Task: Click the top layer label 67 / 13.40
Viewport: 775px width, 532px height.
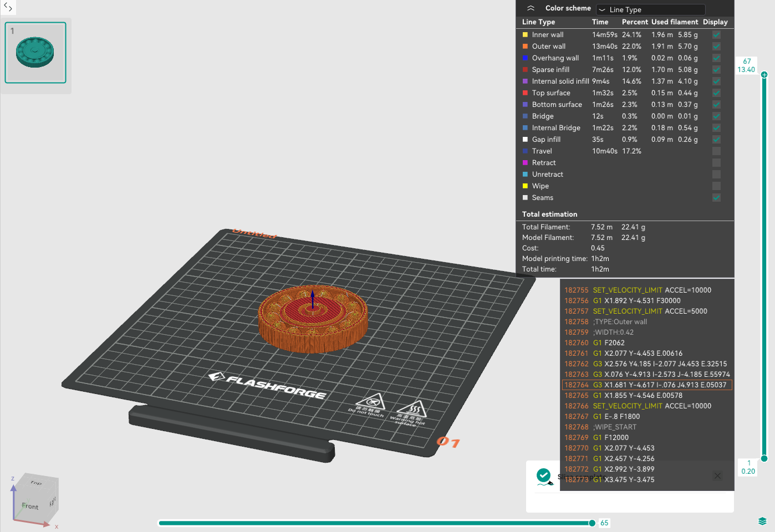Action: pos(746,65)
